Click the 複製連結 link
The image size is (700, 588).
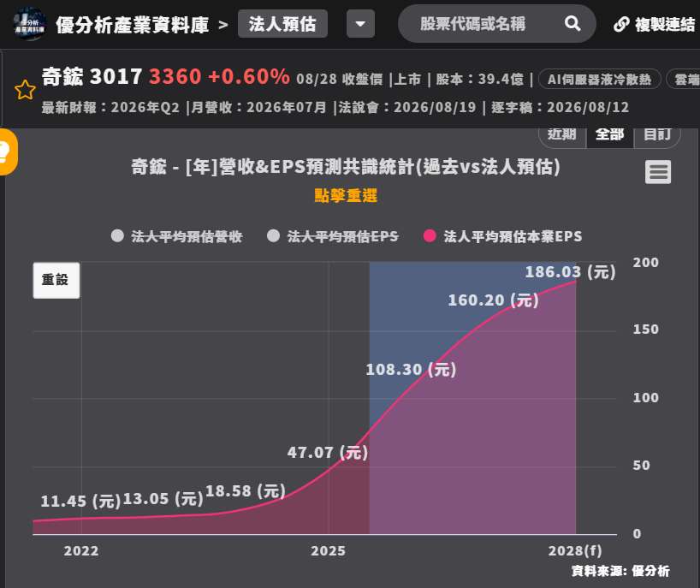click(x=655, y=24)
